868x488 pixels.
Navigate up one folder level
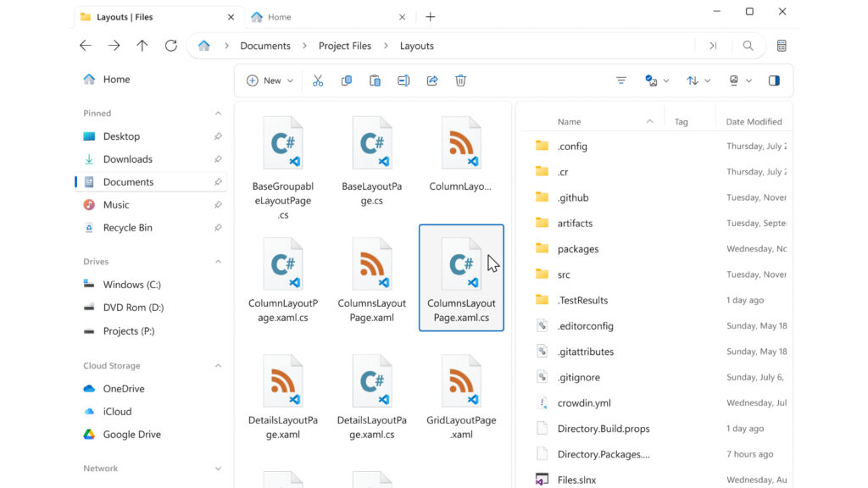tap(142, 46)
